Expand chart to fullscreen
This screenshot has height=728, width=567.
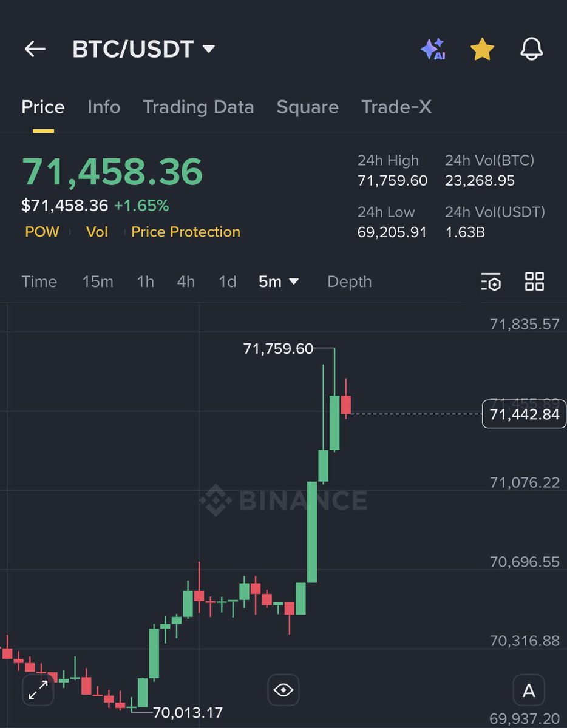(x=38, y=690)
